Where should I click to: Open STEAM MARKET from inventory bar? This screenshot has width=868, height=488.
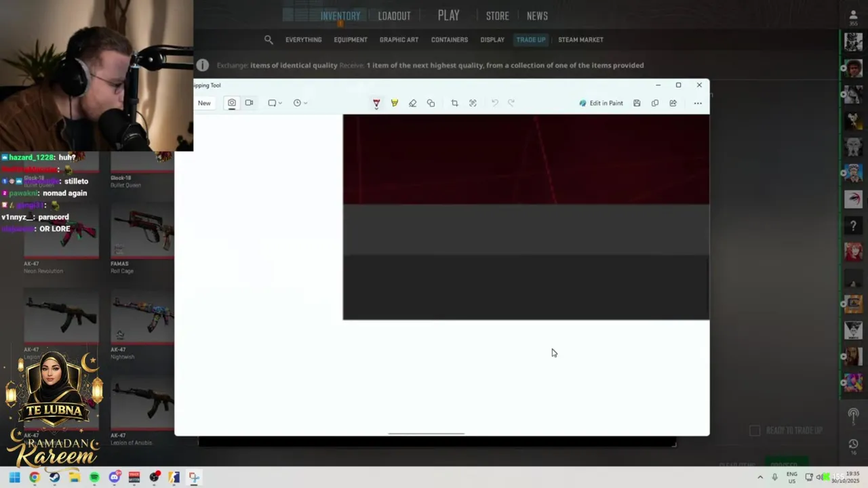[x=580, y=39]
